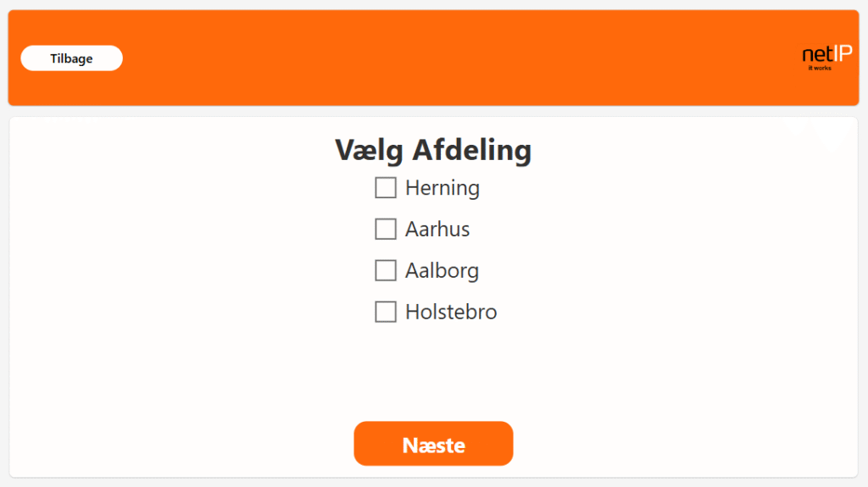Click the netIP logo

click(x=826, y=56)
